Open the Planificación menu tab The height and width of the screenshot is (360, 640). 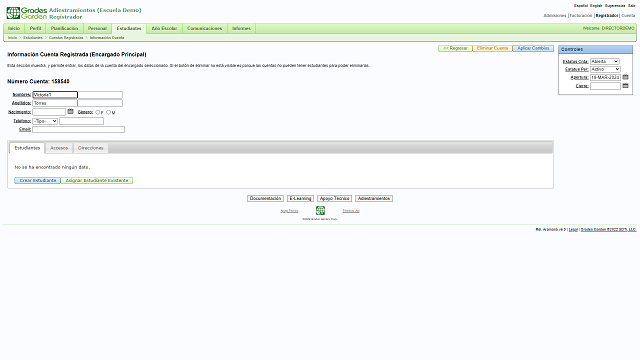coord(64,28)
